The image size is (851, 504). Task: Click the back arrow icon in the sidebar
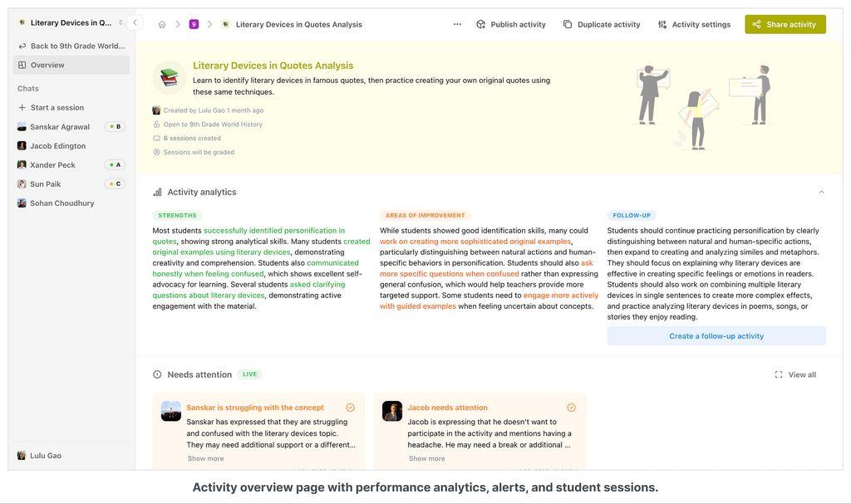pyautogui.click(x=22, y=46)
